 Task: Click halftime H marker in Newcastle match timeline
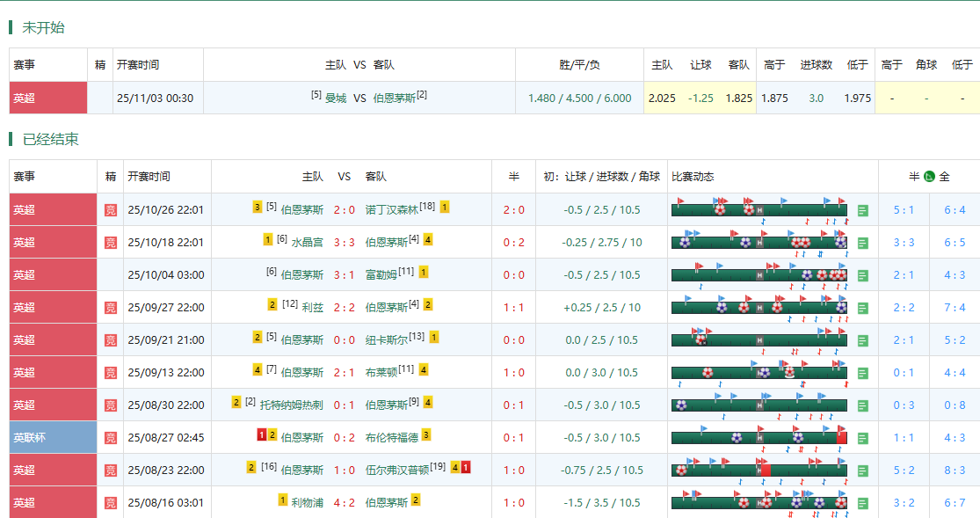coord(759,340)
